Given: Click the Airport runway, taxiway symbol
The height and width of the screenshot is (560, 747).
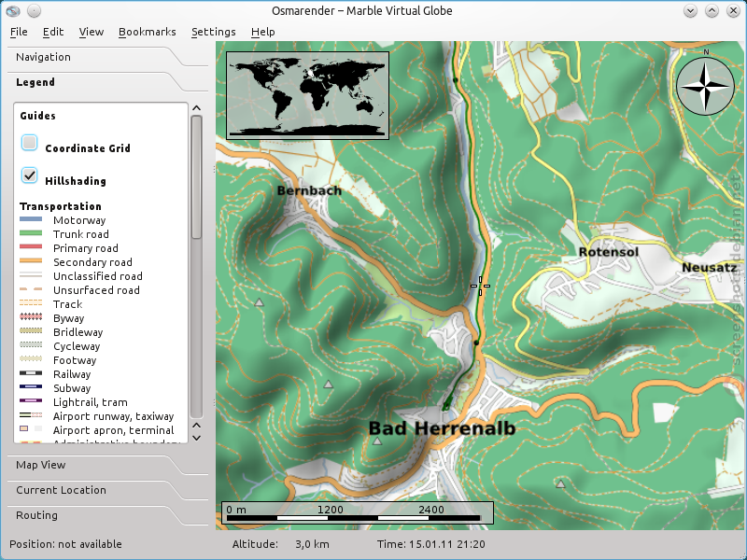Looking at the screenshot, I should 31,414.
